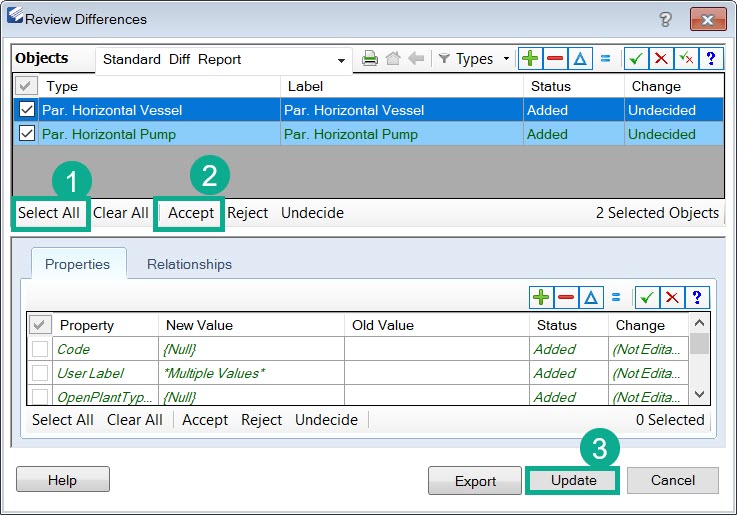Viewport: 737px width, 515px height.
Task: Click the blue question mark in Properties toolbar
Action: click(697, 297)
